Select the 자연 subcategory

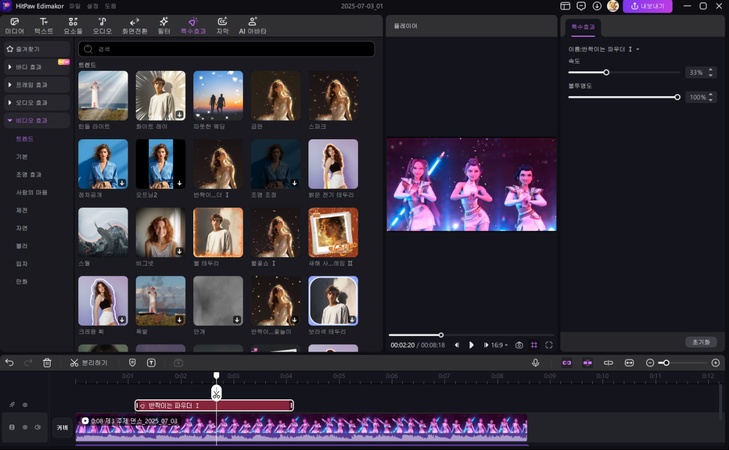[x=22, y=228]
